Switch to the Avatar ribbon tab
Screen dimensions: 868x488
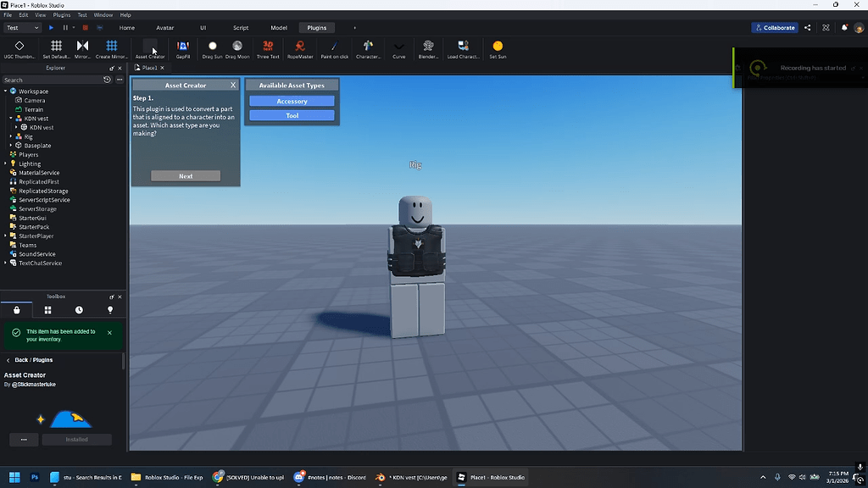165,28
